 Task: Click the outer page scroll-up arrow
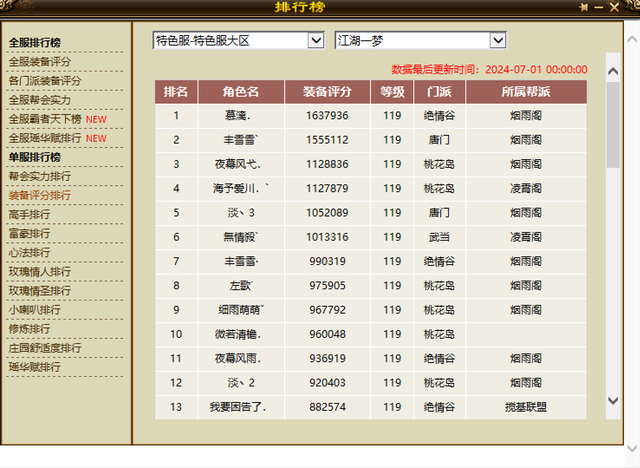pyautogui.click(x=632, y=39)
